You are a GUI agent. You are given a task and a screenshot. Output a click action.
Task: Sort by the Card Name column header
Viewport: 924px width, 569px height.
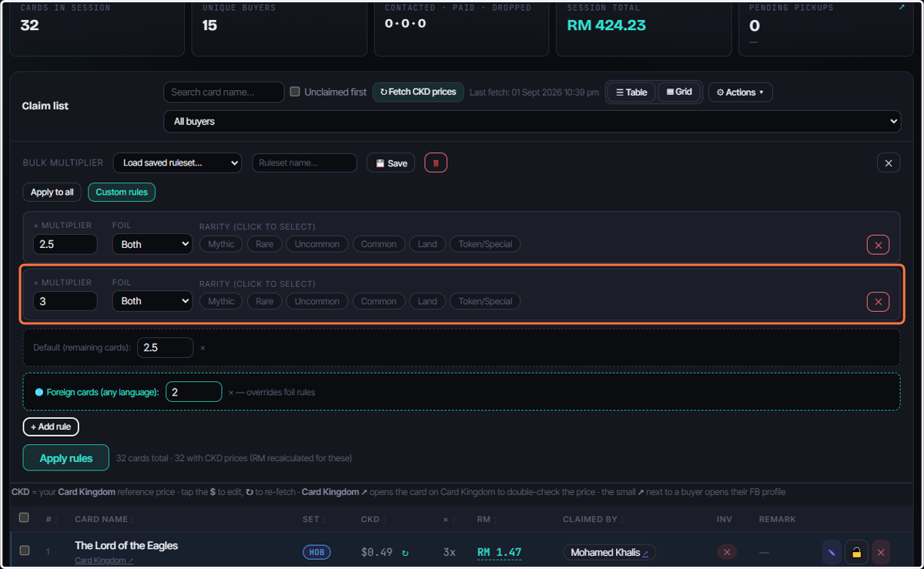(104, 519)
